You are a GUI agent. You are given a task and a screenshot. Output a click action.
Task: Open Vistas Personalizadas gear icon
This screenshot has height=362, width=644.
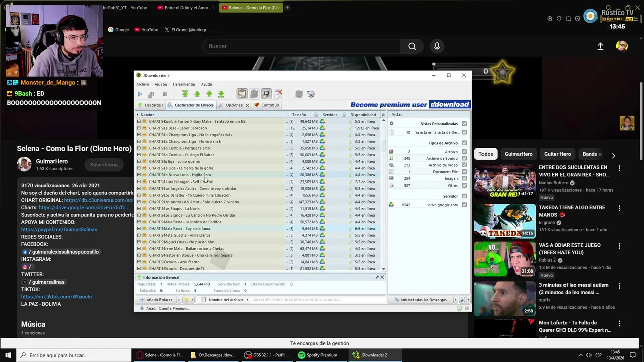click(x=391, y=124)
